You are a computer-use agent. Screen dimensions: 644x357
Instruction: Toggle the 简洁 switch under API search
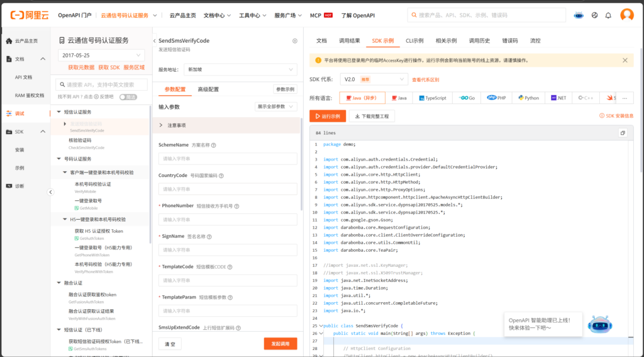(x=128, y=97)
